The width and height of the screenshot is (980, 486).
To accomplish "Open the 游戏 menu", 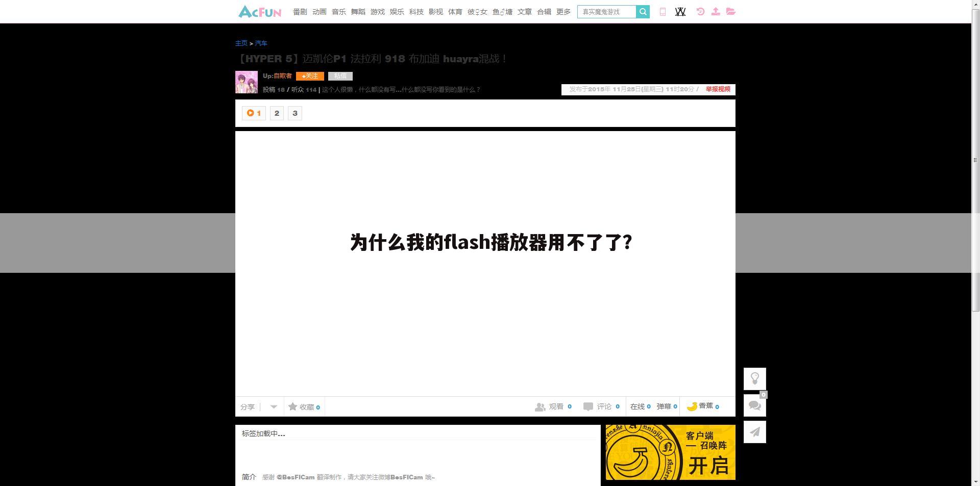I will pyautogui.click(x=378, y=12).
